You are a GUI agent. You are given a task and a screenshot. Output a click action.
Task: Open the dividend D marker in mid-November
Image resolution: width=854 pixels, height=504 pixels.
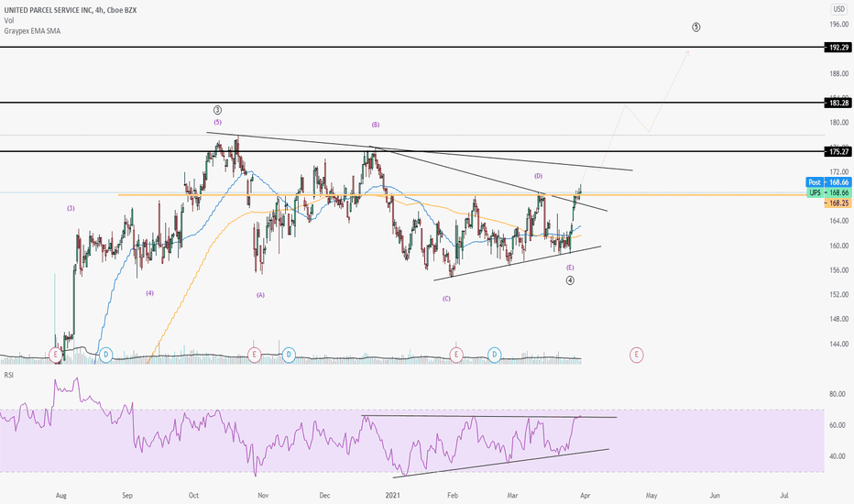[289, 356]
